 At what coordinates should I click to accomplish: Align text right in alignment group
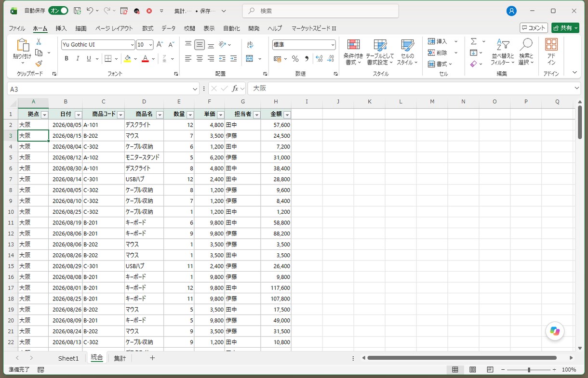[211, 59]
